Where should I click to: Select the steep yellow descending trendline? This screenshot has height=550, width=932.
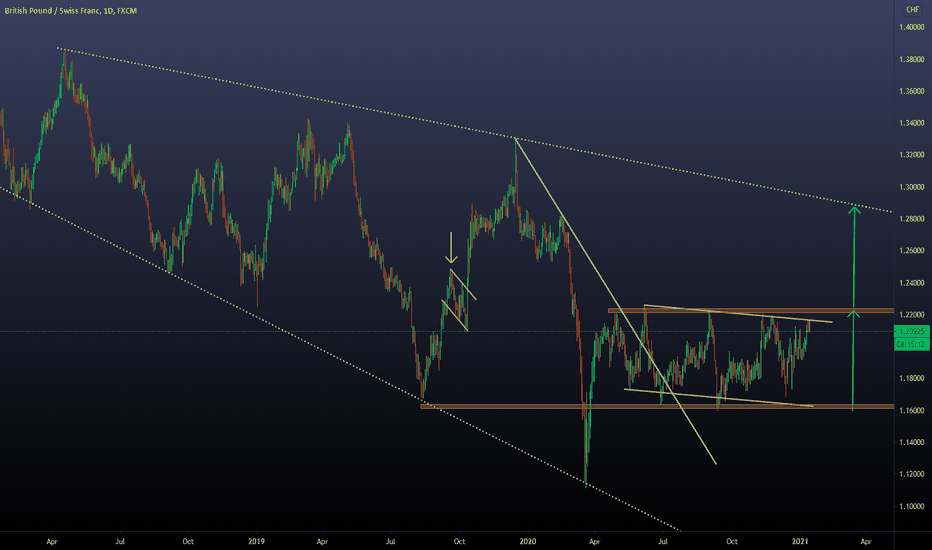pyautogui.click(x=615, y=300)
